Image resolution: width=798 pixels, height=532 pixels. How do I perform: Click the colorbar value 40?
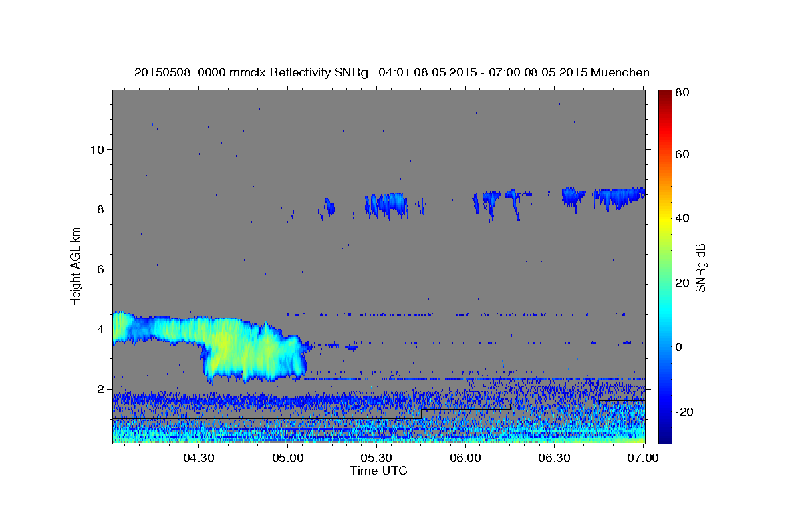683,219
